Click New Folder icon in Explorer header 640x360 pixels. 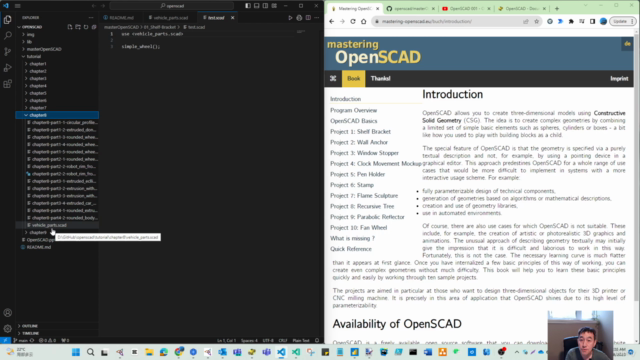coord(78,27)
